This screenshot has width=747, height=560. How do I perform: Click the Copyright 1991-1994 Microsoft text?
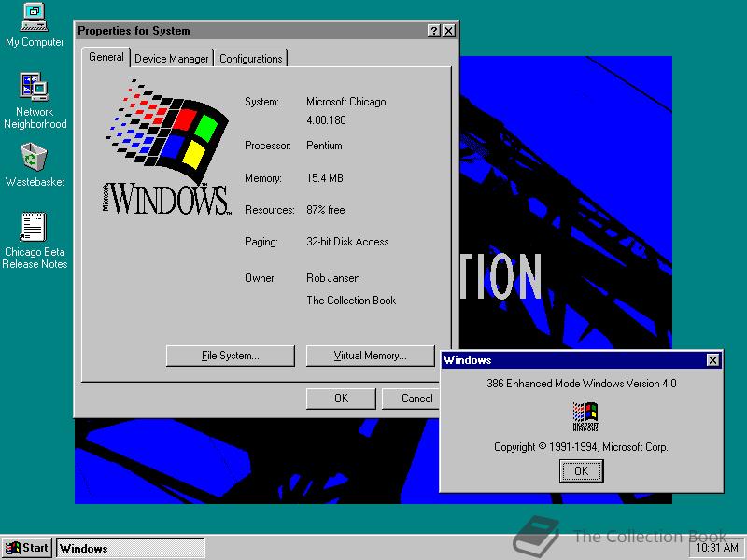[x=581, y=447]
